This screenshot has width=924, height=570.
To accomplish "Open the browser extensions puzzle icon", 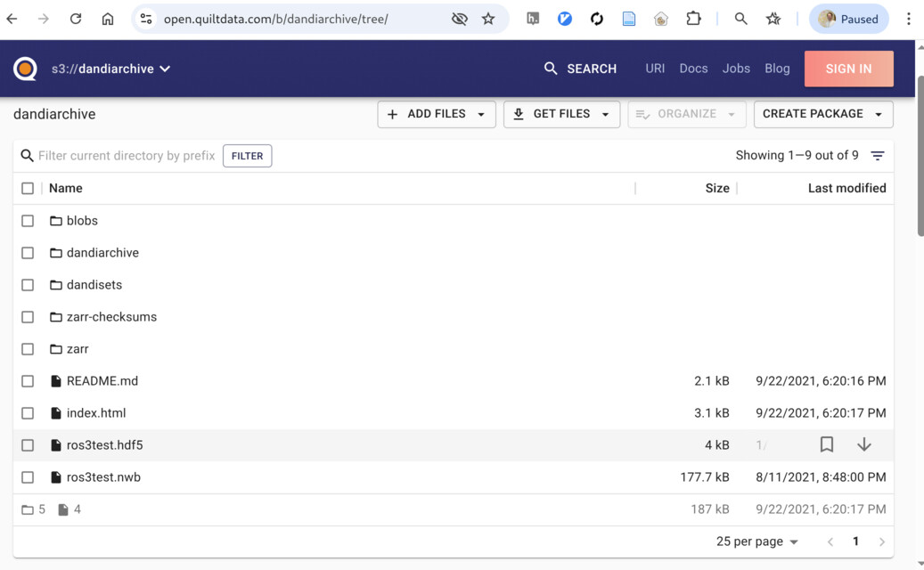I will [693, 19].
